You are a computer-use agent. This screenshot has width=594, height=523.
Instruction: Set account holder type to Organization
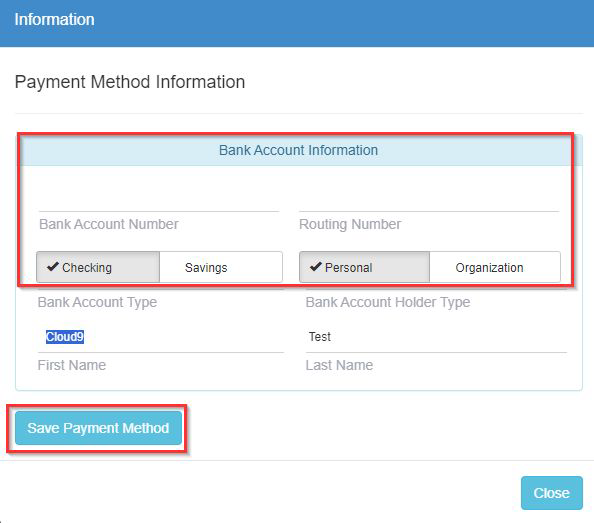pyautogui.click(x=495, y=267)
